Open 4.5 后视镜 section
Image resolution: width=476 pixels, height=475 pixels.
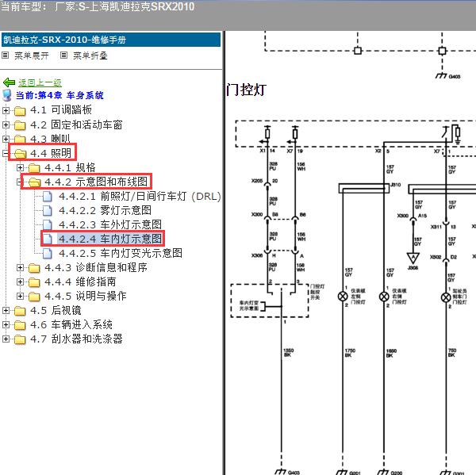(56, 310)
